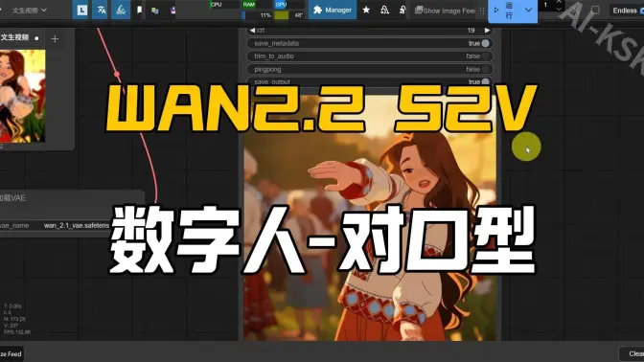This screenshot has width=644, height=362.
Task: Add a new workflow tab with plus
Action: point(55,39)
